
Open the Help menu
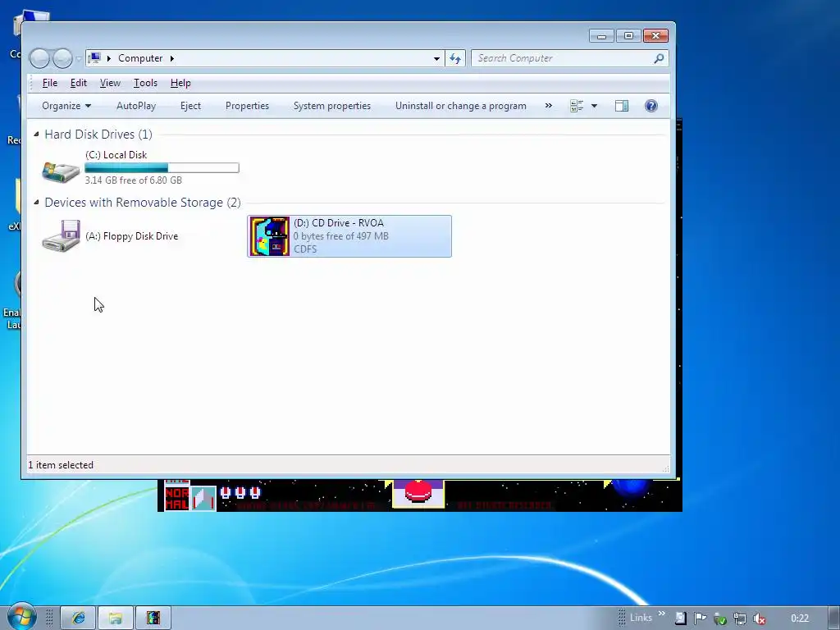[x=180, y=83]
